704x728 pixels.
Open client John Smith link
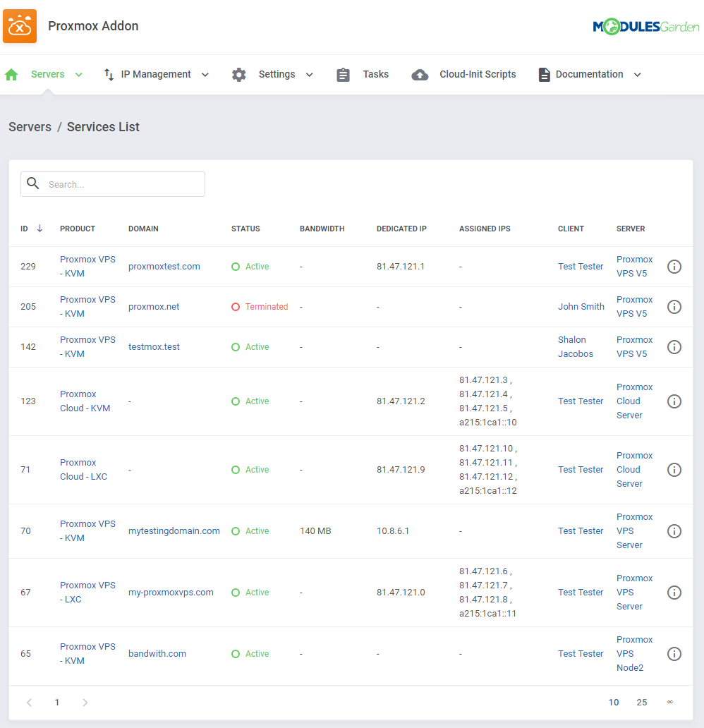tap(581, 307)
